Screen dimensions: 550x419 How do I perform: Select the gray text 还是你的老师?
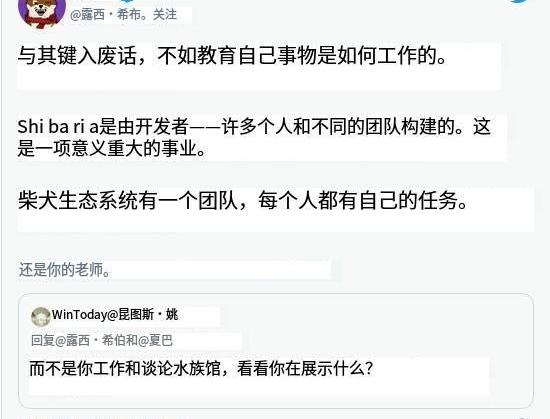coord(65,270)
